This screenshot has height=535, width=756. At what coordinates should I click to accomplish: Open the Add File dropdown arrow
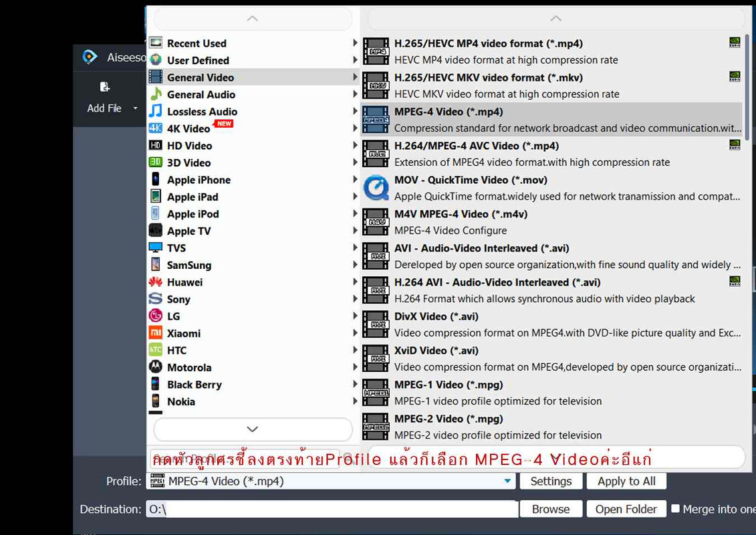pyautogui.click(x=136, y=108)
